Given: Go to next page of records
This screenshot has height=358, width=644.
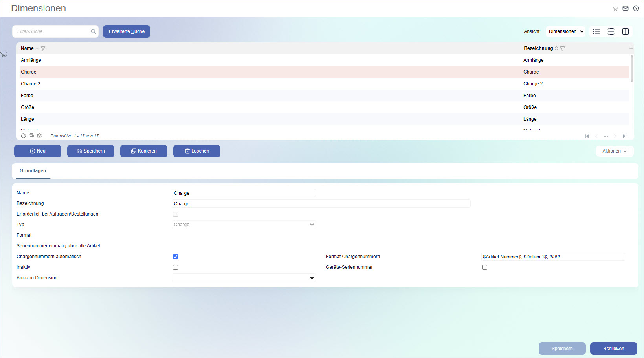Looking at the screenshot, I should [615, 136].
